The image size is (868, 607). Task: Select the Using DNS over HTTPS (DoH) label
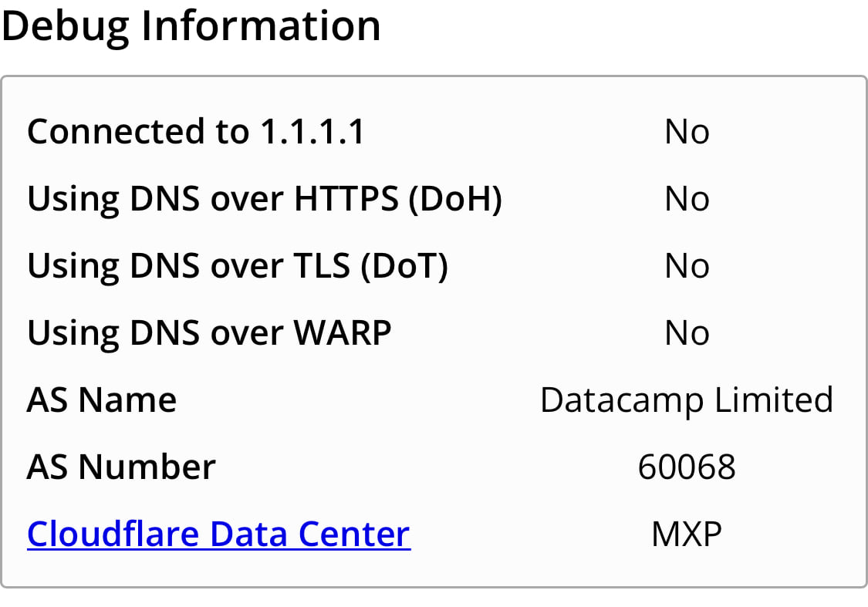pos(265,199)
